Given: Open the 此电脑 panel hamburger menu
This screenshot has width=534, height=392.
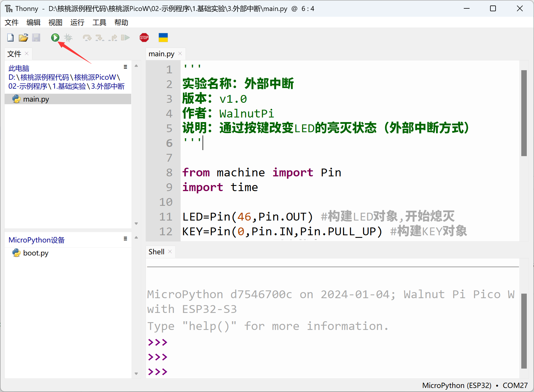Looking at the screenshot, I should 125,67.
